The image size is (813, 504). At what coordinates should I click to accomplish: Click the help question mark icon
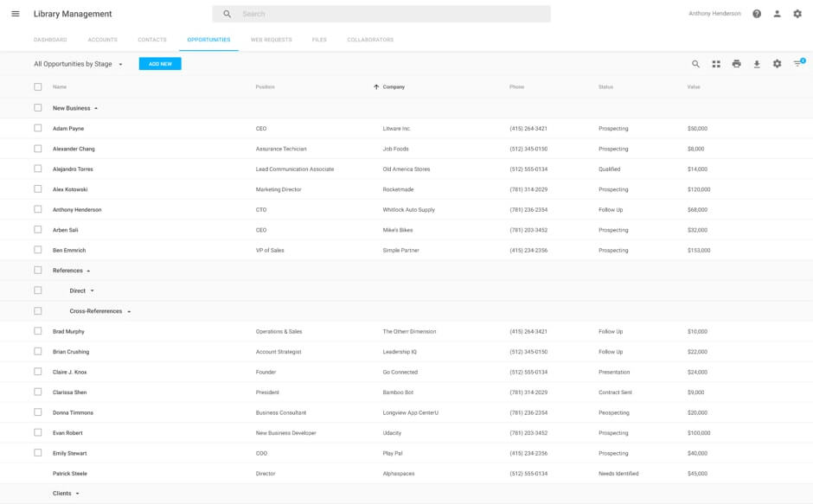757,14
